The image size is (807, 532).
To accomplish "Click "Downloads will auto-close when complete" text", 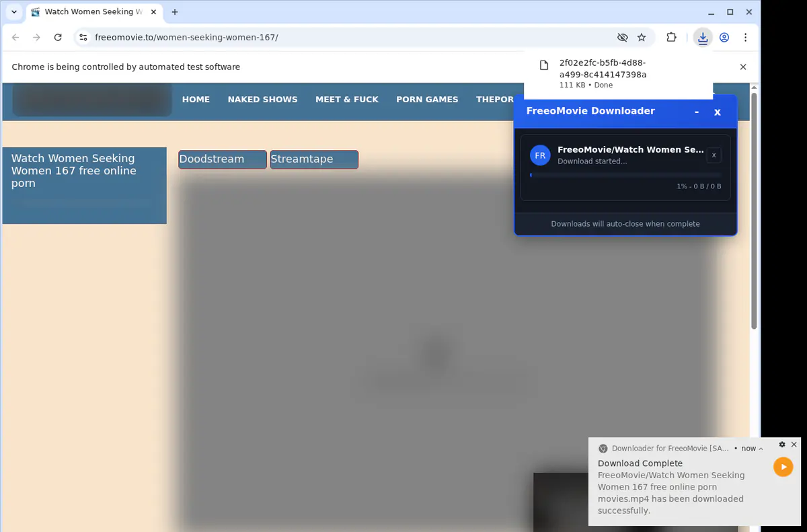I will pyautogui.click(x=625, y=224).
